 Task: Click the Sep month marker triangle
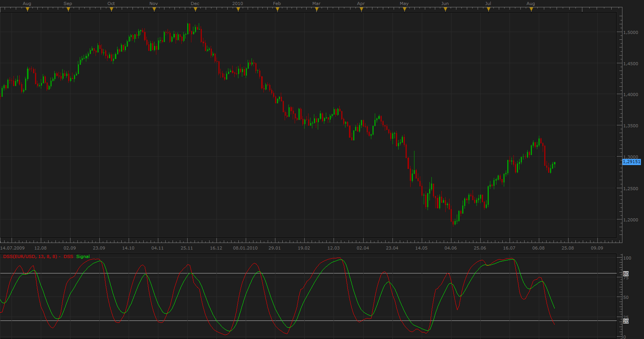pos(68,10)
